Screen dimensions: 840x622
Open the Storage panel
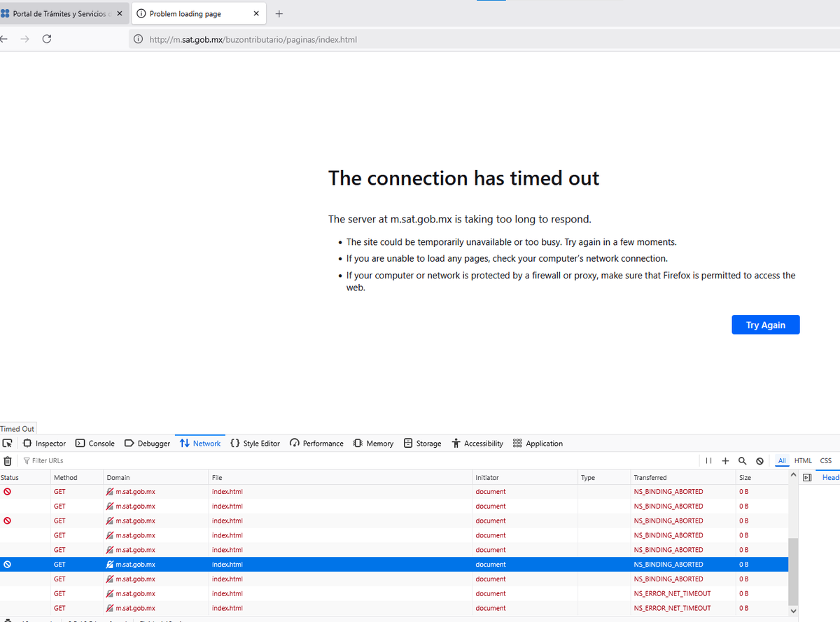(x=422, y=444)
